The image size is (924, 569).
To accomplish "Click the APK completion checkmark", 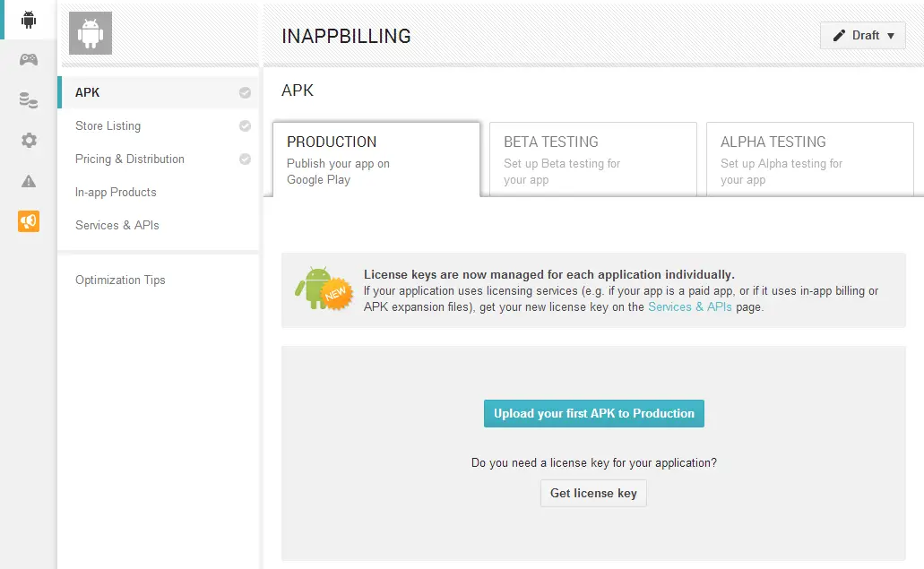I will point(245,92).
